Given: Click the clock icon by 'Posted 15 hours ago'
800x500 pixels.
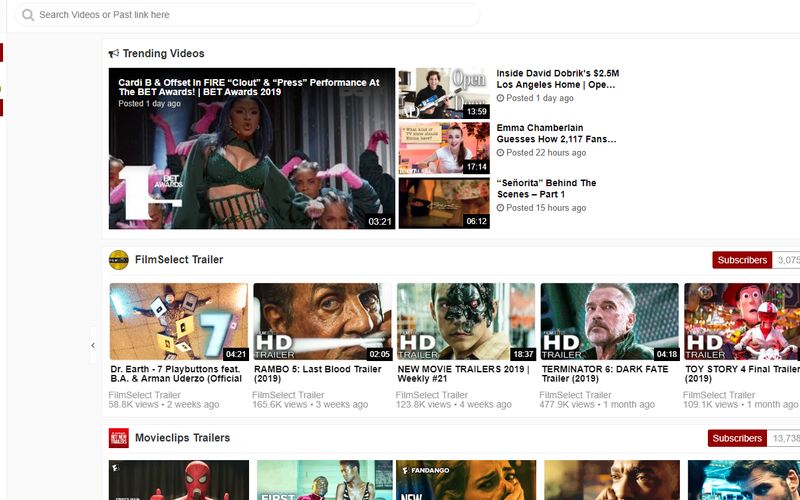Looking at the screenshot, I should (x=500, y=208).
